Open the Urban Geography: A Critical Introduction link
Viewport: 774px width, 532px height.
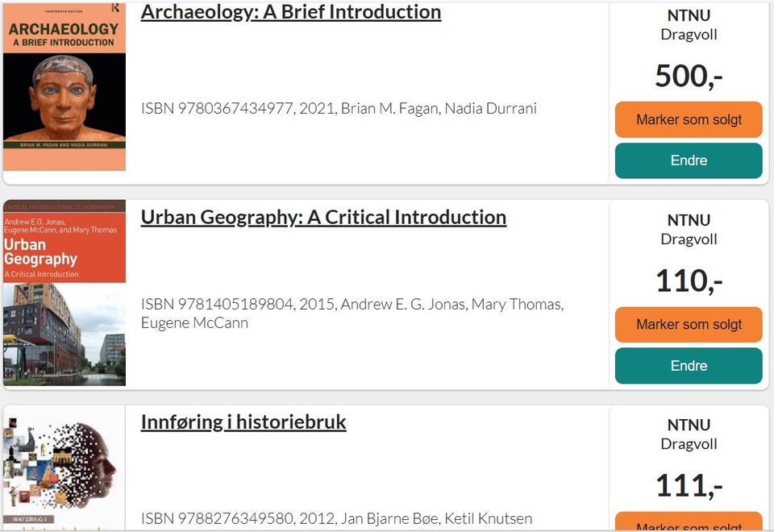pyautogui.click(x=323, y=218)
